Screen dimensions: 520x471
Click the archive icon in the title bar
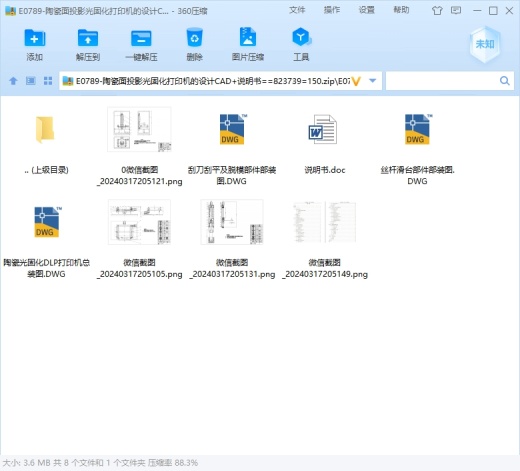tap(11, 11)
